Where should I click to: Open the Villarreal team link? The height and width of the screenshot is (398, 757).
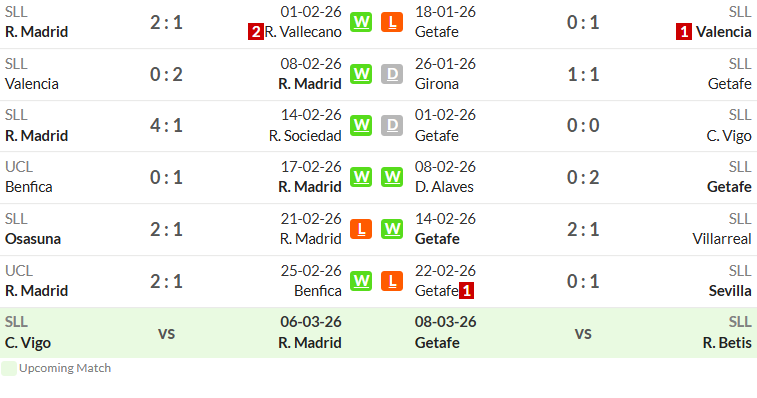click(722, 239)
